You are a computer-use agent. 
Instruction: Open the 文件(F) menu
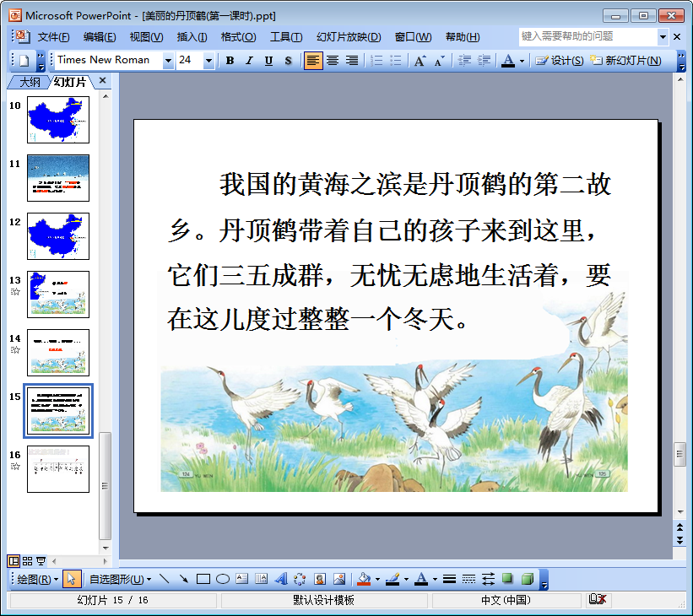coord(53,37)
